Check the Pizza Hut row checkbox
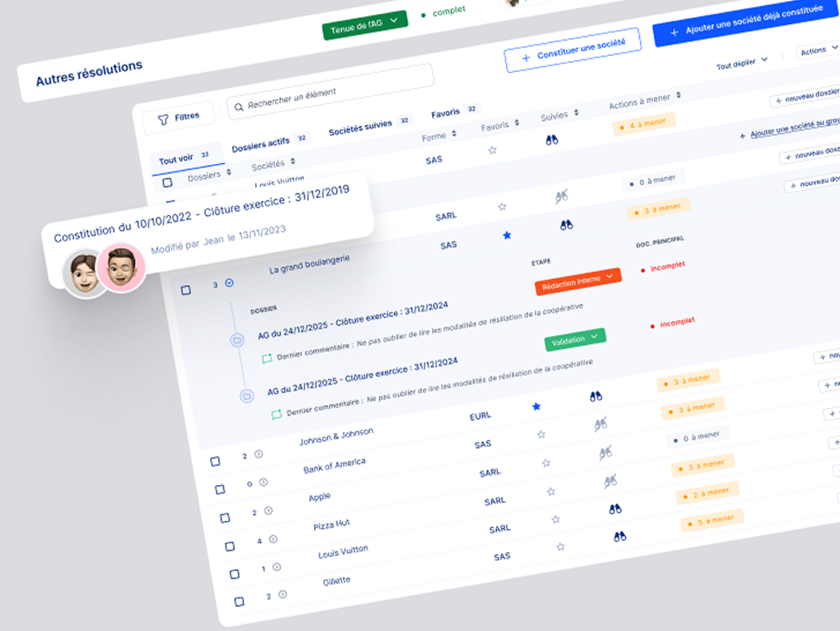This screenshot has width=840, height=631. [x=229, y=546]
